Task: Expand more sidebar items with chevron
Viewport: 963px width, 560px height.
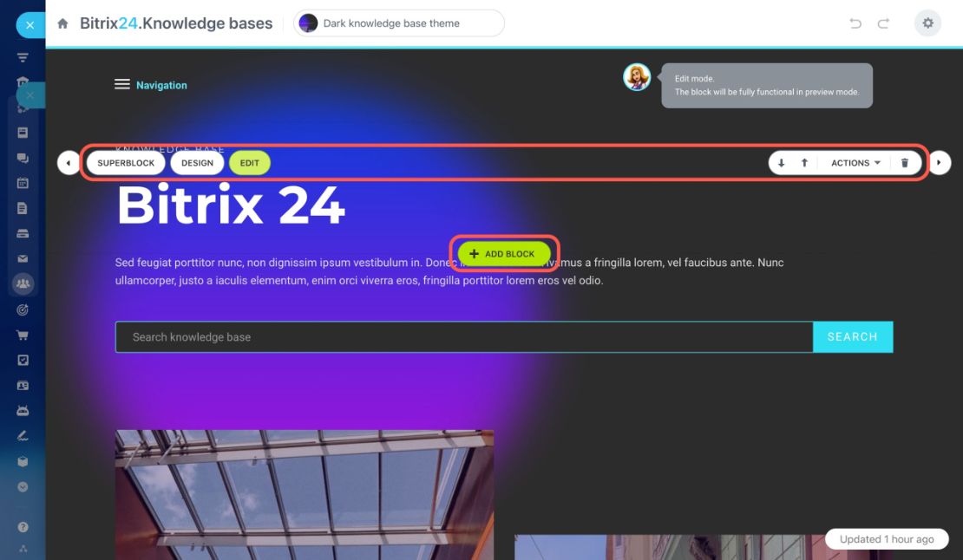Action: pos(23,487)
